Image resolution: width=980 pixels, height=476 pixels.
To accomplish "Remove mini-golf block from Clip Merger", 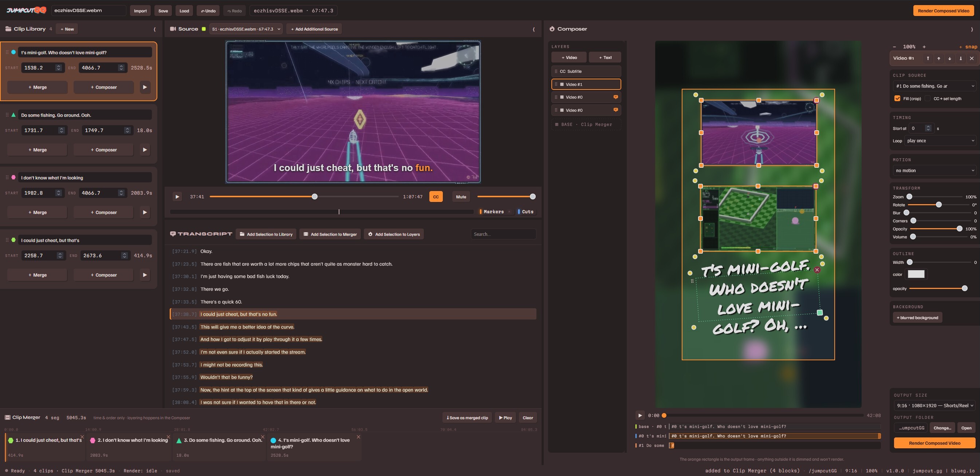I will coord(358,437).
